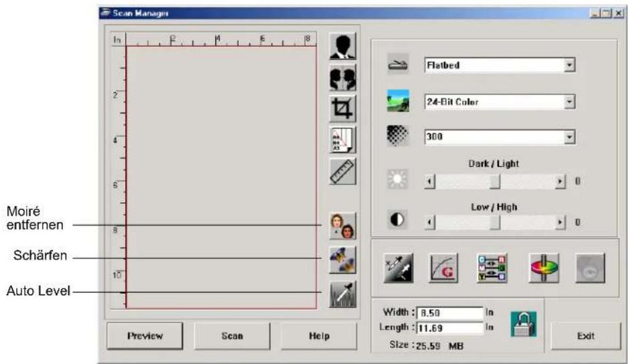
Task: Click the halftone resolution icon
Action: (x=398, y=136)
